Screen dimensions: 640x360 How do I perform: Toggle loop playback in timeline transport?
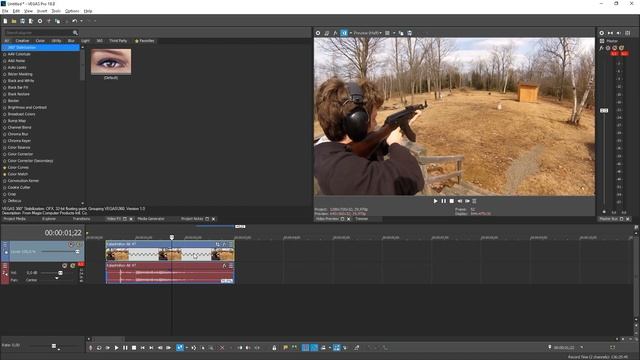(x=99, y=348)
